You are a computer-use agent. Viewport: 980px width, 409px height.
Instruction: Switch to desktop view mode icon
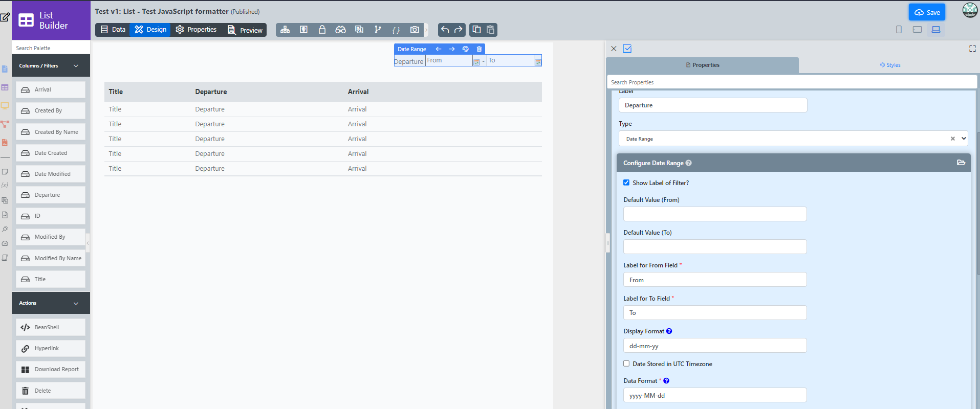[935, 30]
